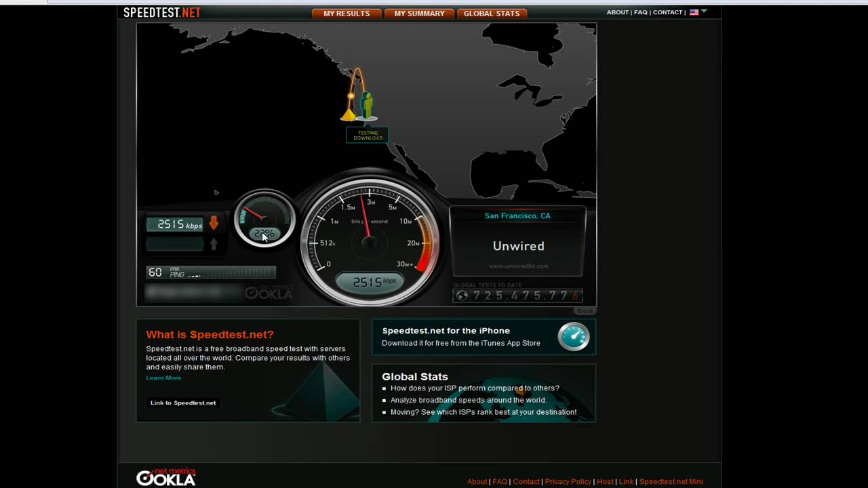Viewport: 868px width, 488px height.
Task: Click the green user location figure
Action: [367, 106]
